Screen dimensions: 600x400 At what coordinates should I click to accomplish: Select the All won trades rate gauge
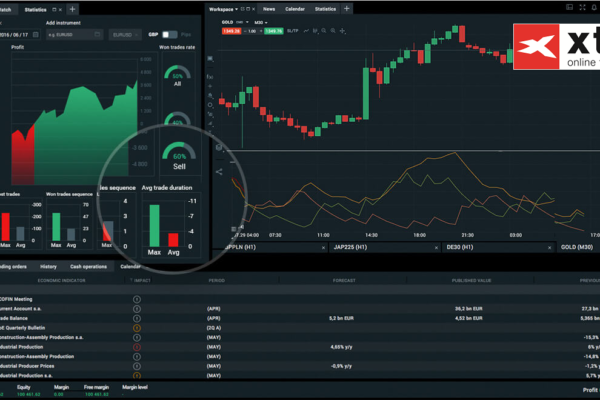coord(177,75)
